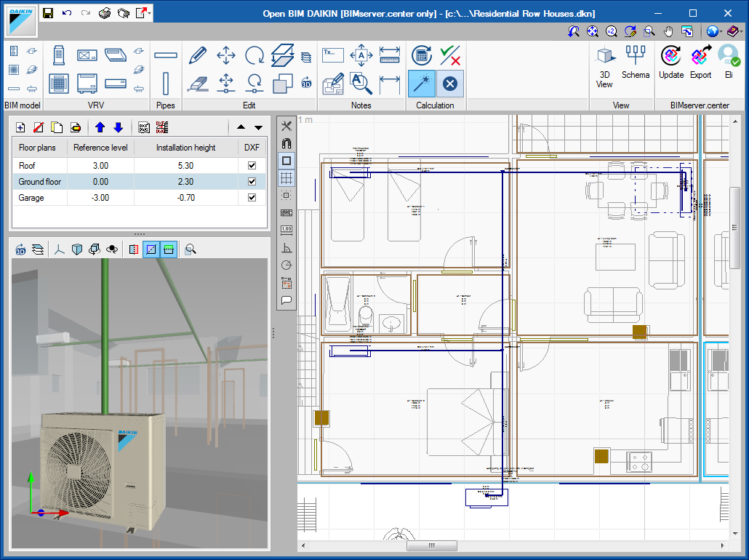Select the eraser Delete tool
The height and width of the screenshot is (560, 749).
click(197, 84)
